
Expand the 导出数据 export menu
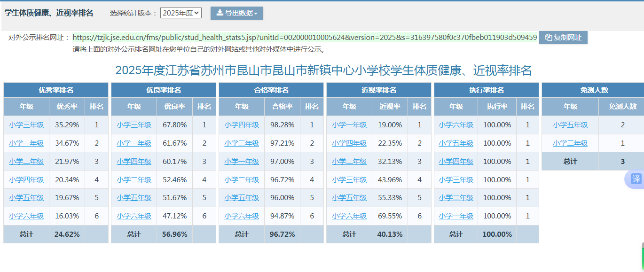point(237,13)
